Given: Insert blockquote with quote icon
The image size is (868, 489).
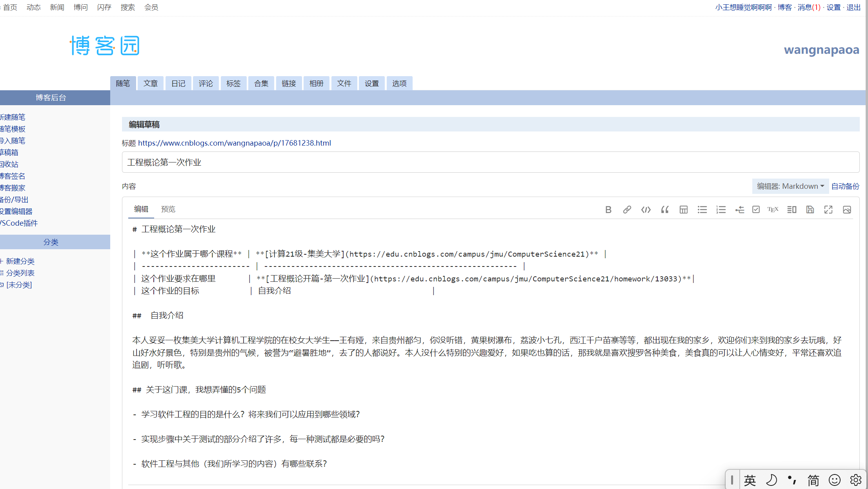Looking at the screenshot, I should tap(664, 210).
